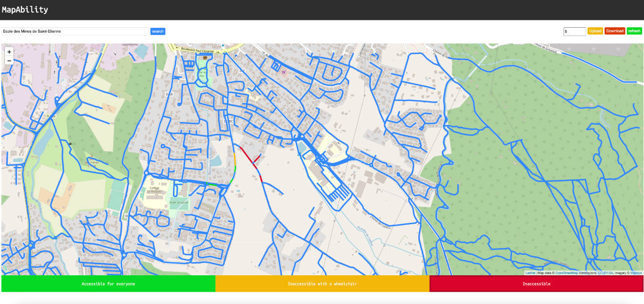Viewport: 644px width, 304px height.
Task: Click the MapAbility header title
Action: point(25,9)
